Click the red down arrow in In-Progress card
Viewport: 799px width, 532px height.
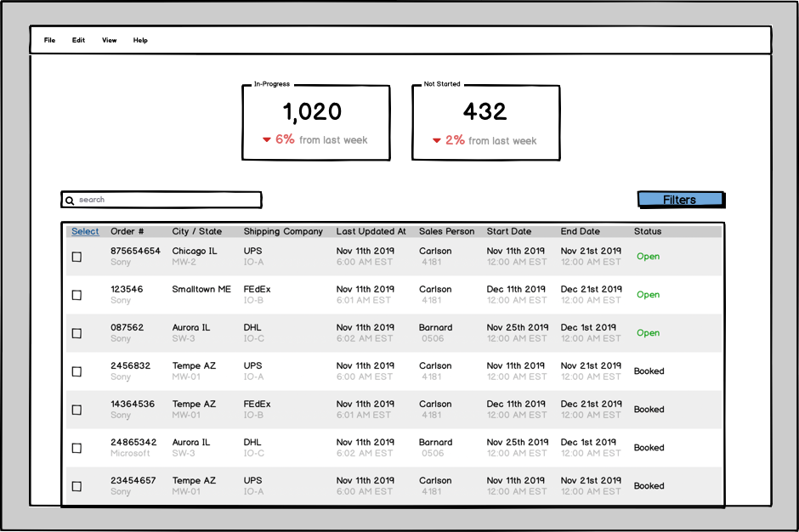point(266,140)
